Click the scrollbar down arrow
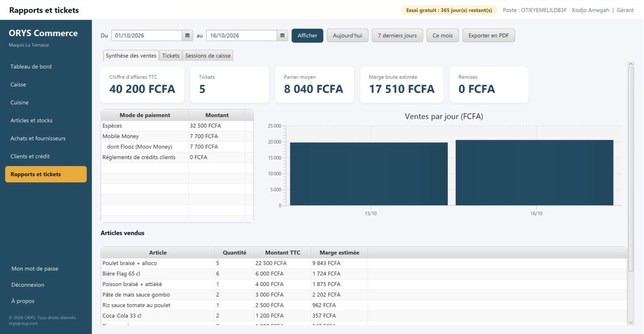 pyautogui.click(x=631, y=322)
